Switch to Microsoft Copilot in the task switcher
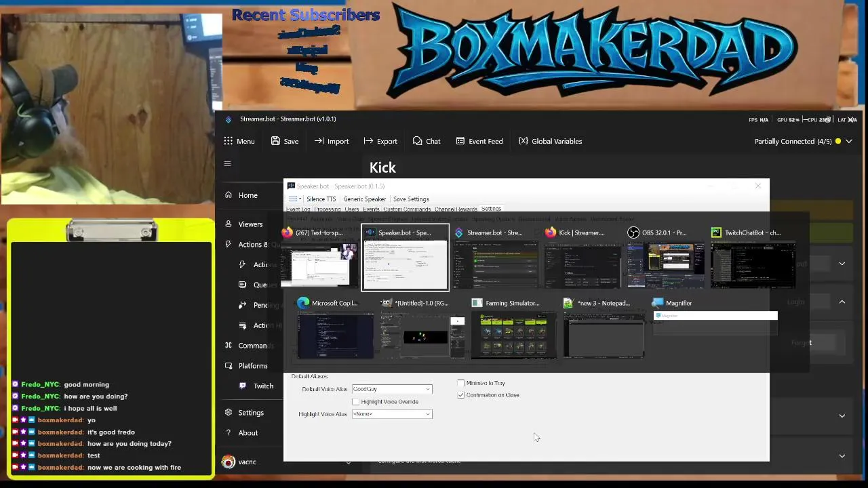 coord(335,328)
